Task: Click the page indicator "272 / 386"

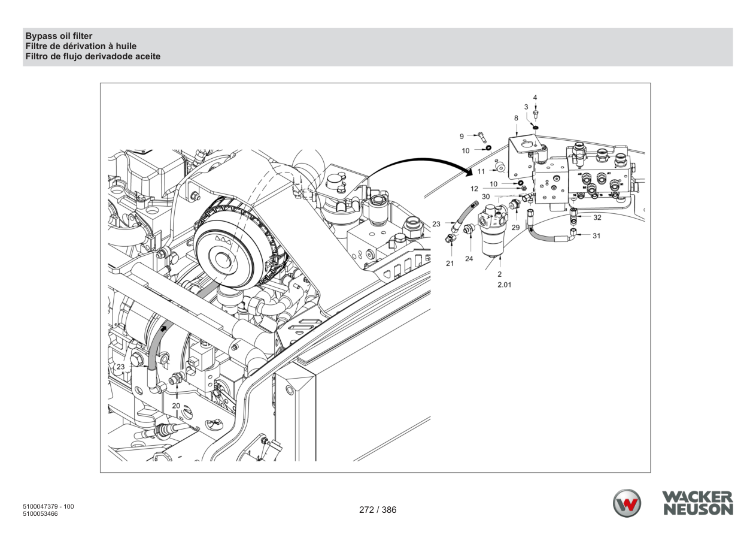Action: 378,510
